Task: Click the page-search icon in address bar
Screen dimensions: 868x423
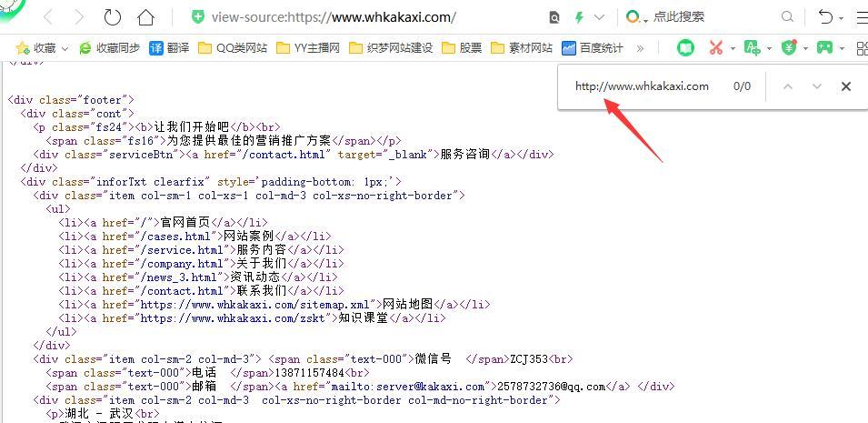Action: [554, 18]
